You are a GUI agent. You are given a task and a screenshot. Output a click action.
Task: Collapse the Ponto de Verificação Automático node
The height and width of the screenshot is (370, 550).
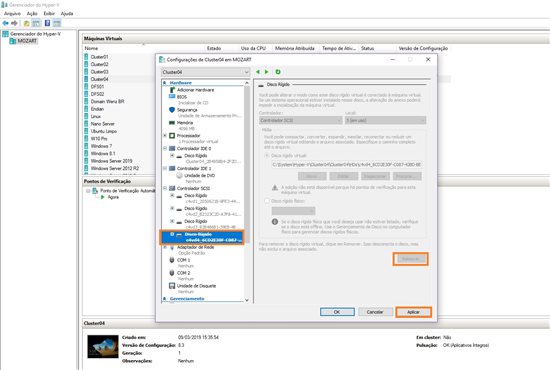click(x=88, y=191)
